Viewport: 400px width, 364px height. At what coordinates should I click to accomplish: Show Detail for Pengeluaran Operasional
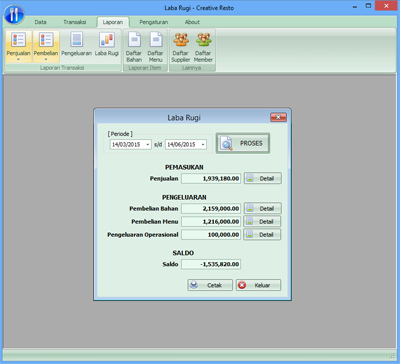pyautogui.click(x=262, y=235)
